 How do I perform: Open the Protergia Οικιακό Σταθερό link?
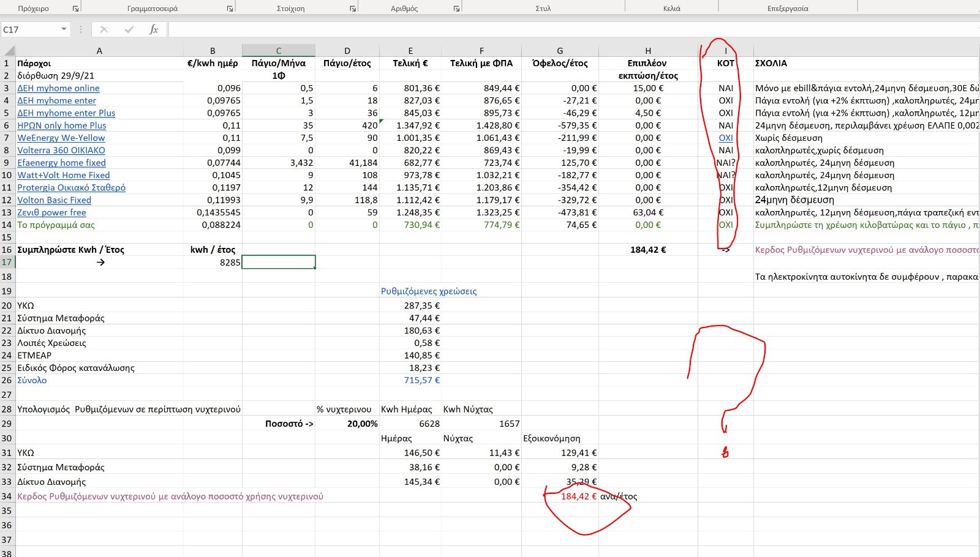pyautogui.click(x=71, y=187)
